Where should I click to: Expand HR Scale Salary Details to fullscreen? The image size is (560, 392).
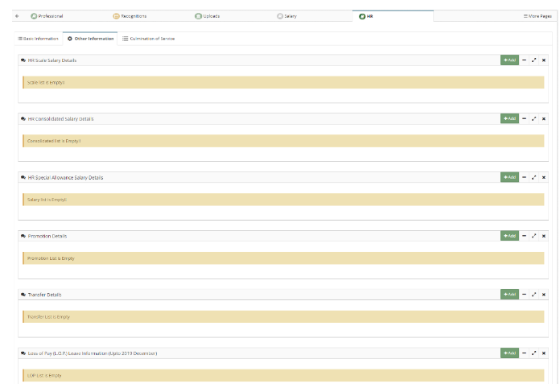534,60
